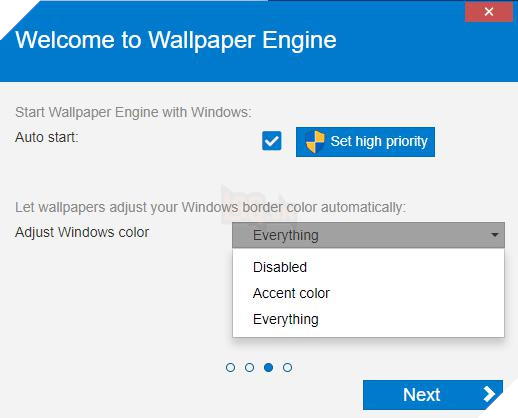Select the first page indicator dot
Screen dimensions: 518x418
pyautogui.click(x=230, y=368)
